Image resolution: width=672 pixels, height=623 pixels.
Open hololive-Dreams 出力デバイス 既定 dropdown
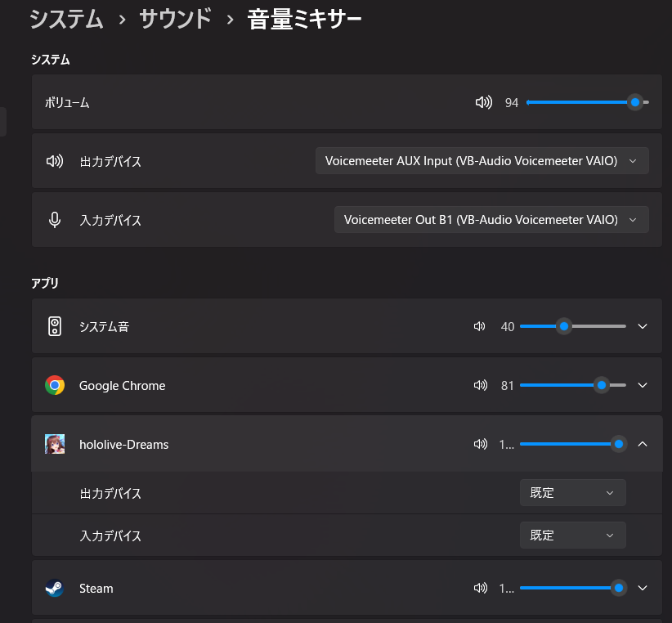(572, 493)
